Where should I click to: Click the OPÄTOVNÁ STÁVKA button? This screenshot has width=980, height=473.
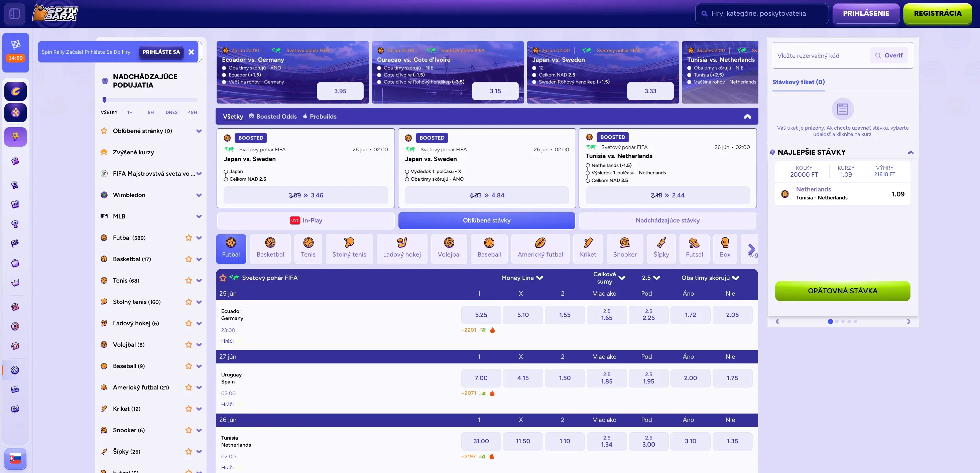(842, 291)
